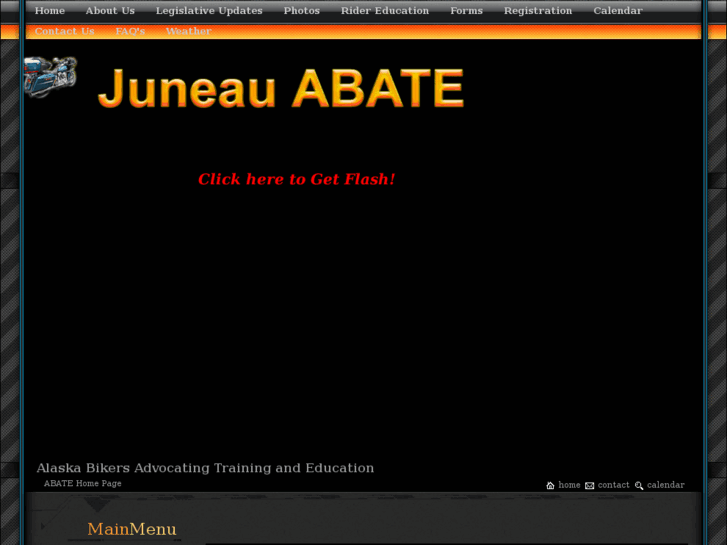Click the Juneau ABATE title banner
The height and width of the screenshot is (545, 727).
[281, 88]
